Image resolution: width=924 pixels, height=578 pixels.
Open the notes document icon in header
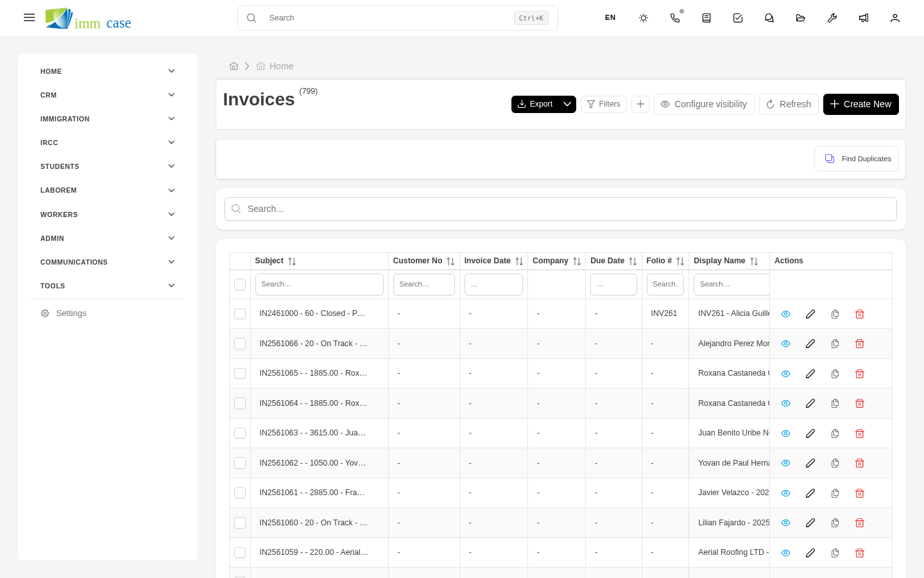[x=706, y=18]
